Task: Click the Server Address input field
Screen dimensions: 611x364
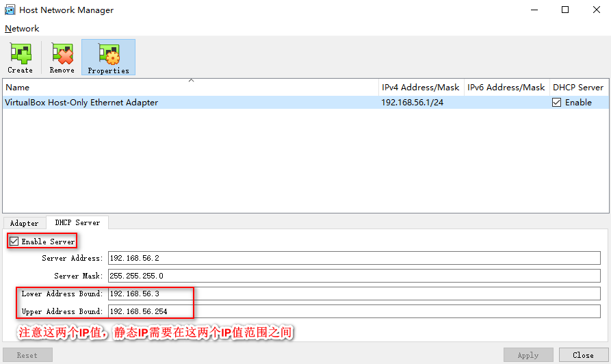Action: [x=354, y=258]
